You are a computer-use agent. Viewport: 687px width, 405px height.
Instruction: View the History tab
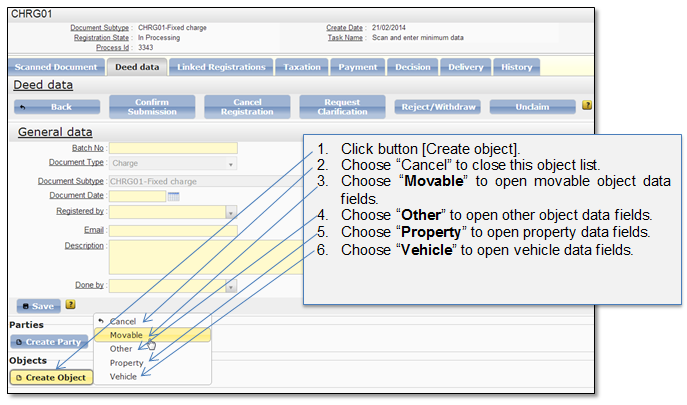coord(517,67)
